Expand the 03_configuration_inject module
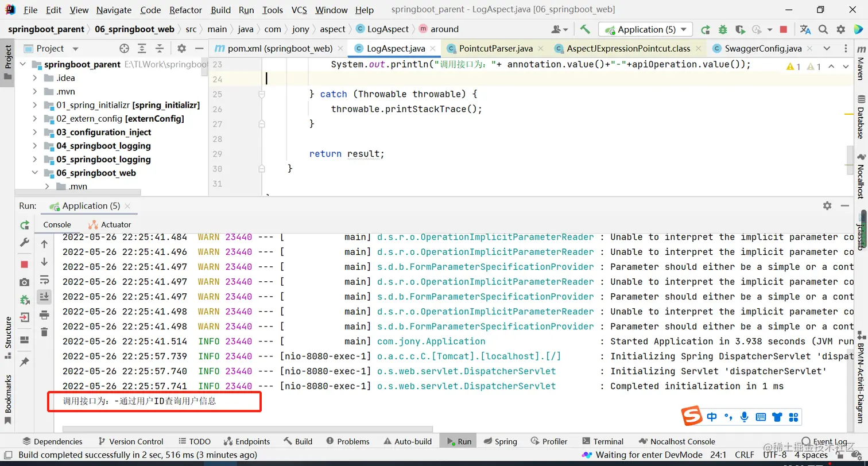 click(x=34, y=132)
